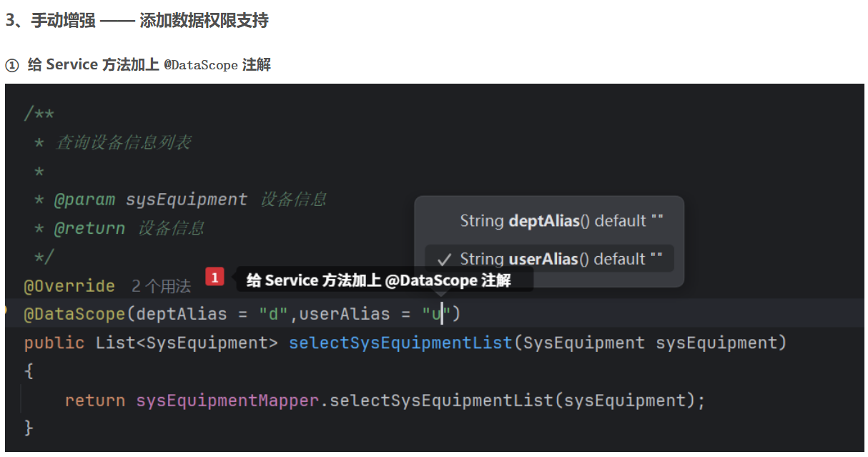Viewport: 868px width, 457px height.
Task: Click the black tooltip about @DataScope annotation
Action: [385, 280]
